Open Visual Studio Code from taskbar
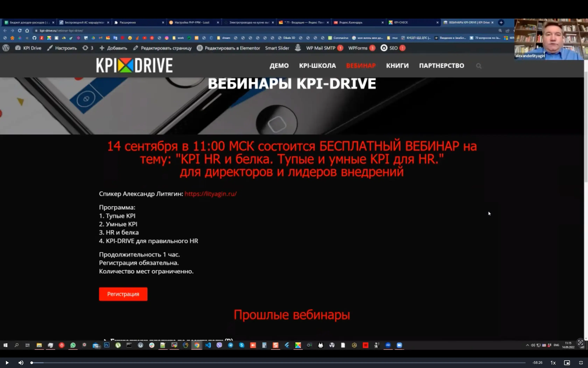Viewport: 588px width, 368px height. [x=208, y=345]
